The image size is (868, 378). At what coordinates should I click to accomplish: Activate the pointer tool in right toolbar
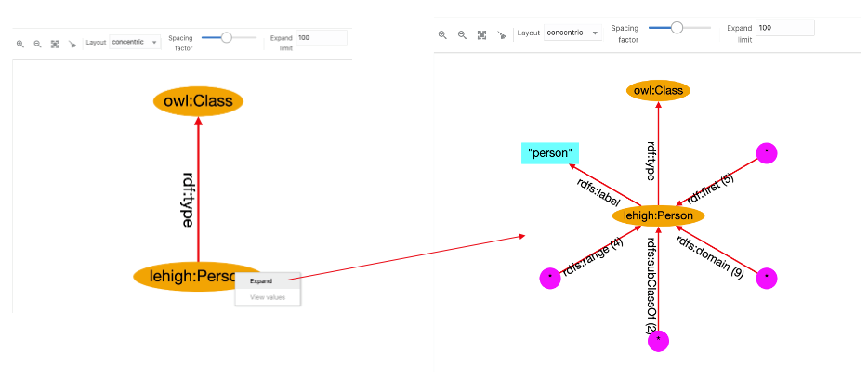[502, 34]
